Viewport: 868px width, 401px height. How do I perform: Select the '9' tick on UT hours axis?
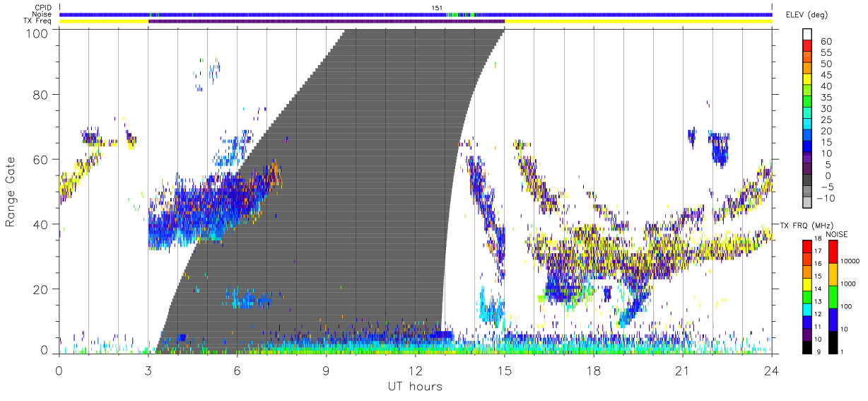(327, 371)
